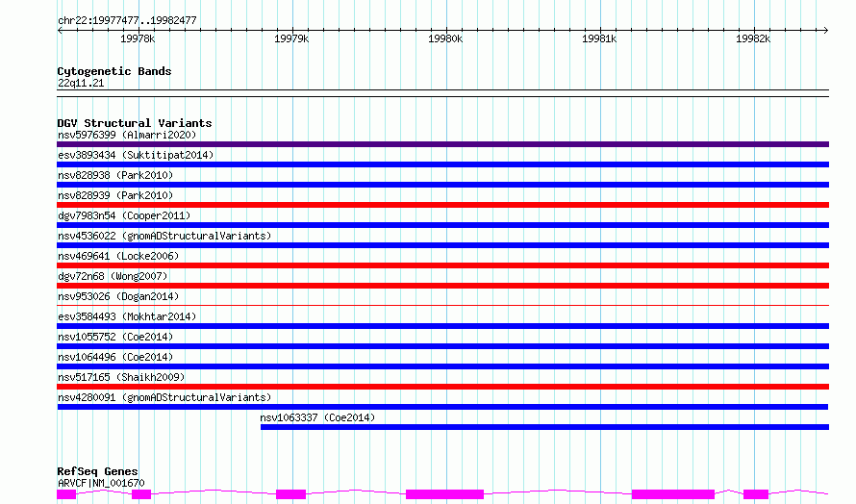The width and height of the screenshot is (856, 504).
Task: Click the 19981k ruler tick label
Action: 599,38
